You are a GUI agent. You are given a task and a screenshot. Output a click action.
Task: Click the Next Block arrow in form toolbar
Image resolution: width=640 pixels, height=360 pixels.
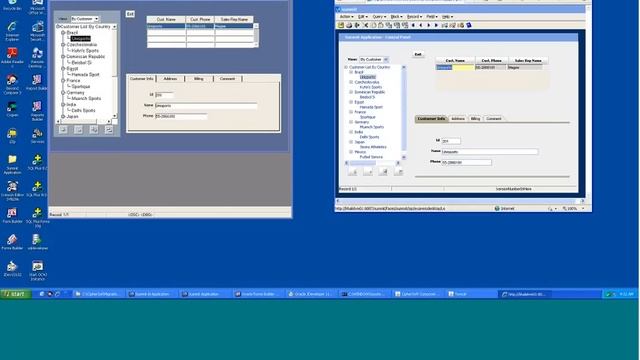[436, 25]
